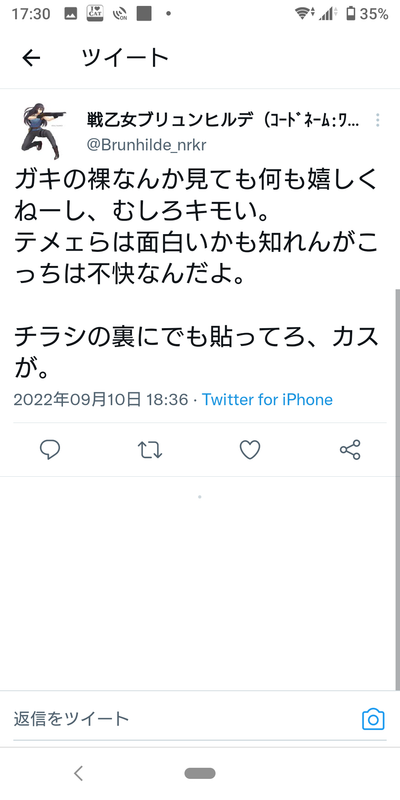The width and height of the screenshot is (400, 800).
Task: Tap the picture notification icon in status bar
Action: [70, 14]
